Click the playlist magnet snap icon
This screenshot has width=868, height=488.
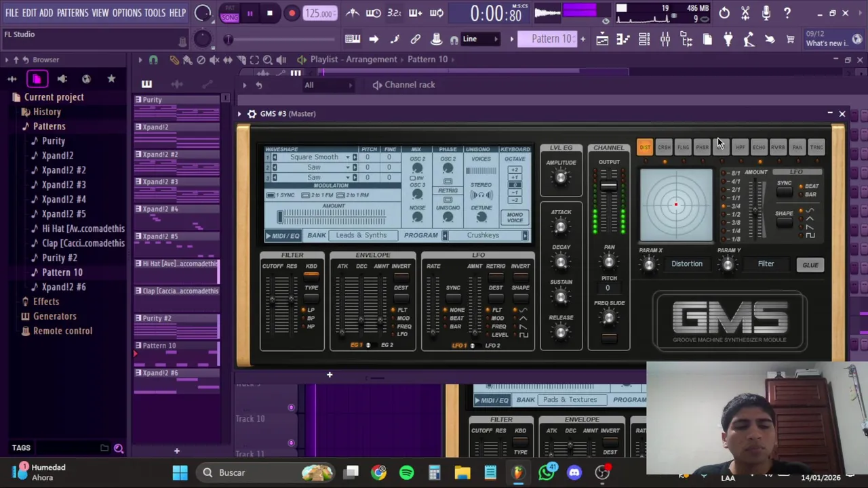[153, 60]
